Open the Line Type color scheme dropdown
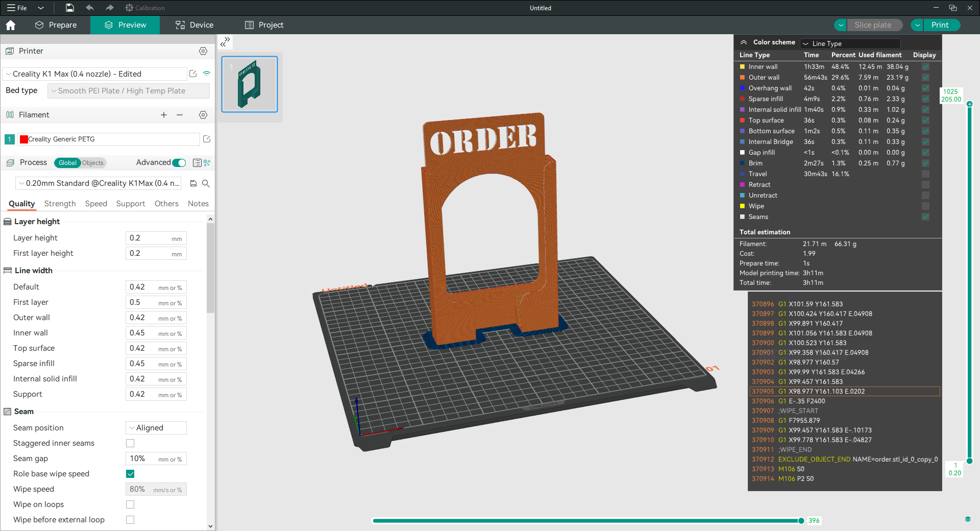 850,43
